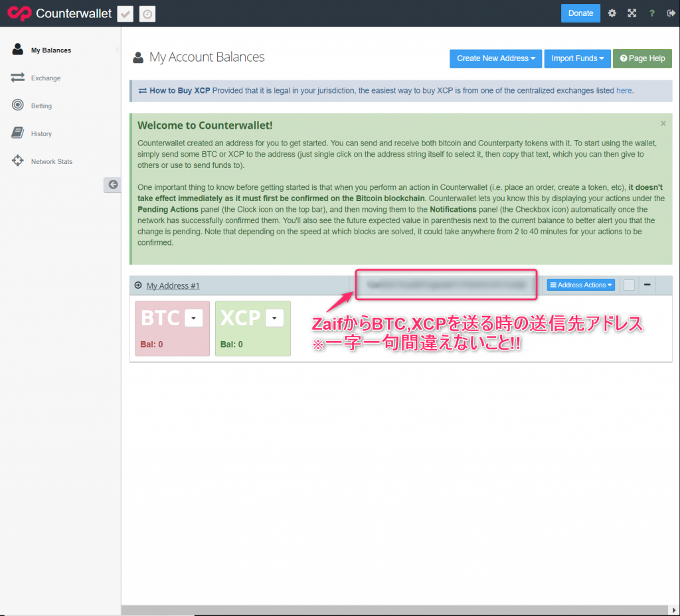Open the Betting sidebar section
Image resolution: width=680 pixels, height=616 pixels.
41,106
